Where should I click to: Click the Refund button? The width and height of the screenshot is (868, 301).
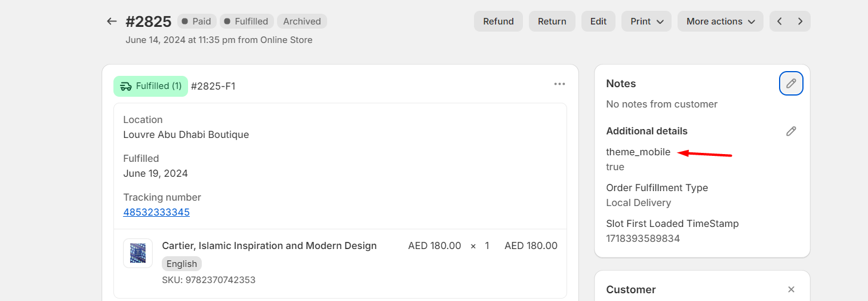pyautogui.click(x=498, y=21)
